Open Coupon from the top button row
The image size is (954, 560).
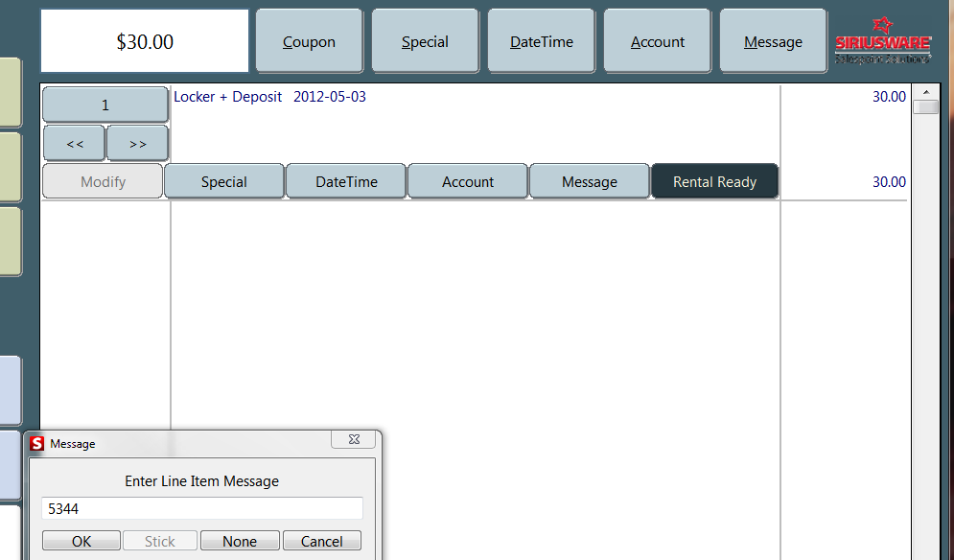tap(309, 40)
